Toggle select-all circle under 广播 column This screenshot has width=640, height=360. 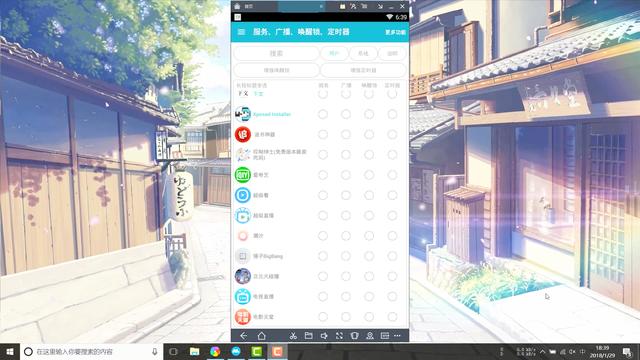[x=346, y=94]
